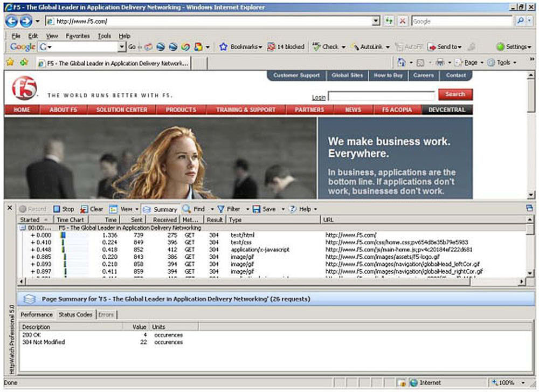This screenshot has height=392, width=539.
Task: Open the IE Page menu dropdown
Action: (481, 63)
